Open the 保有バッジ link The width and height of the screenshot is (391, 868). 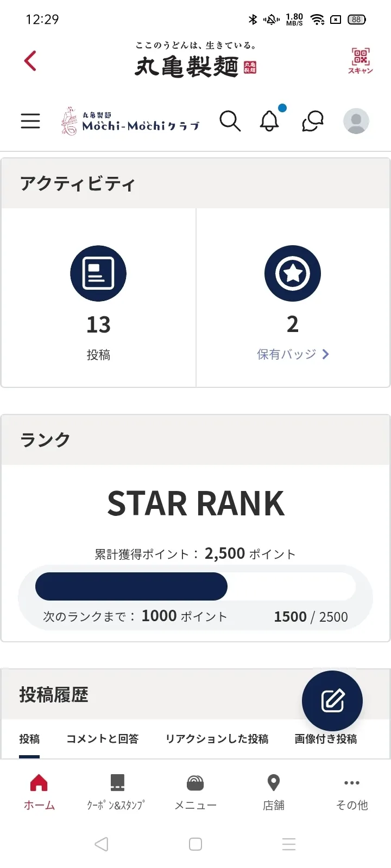tap(286, 354)
